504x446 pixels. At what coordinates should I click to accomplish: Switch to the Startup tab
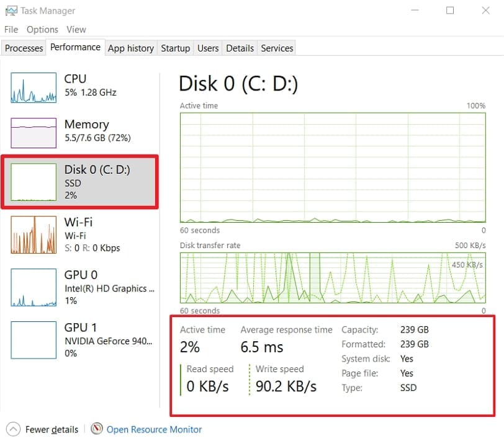pos(176,48)
